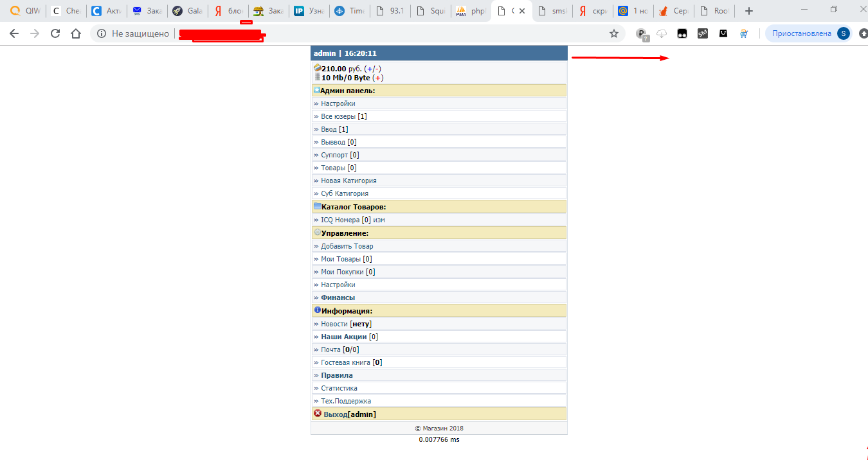
Task: Click the browser home icon
Action: click(x=76, y=34)
